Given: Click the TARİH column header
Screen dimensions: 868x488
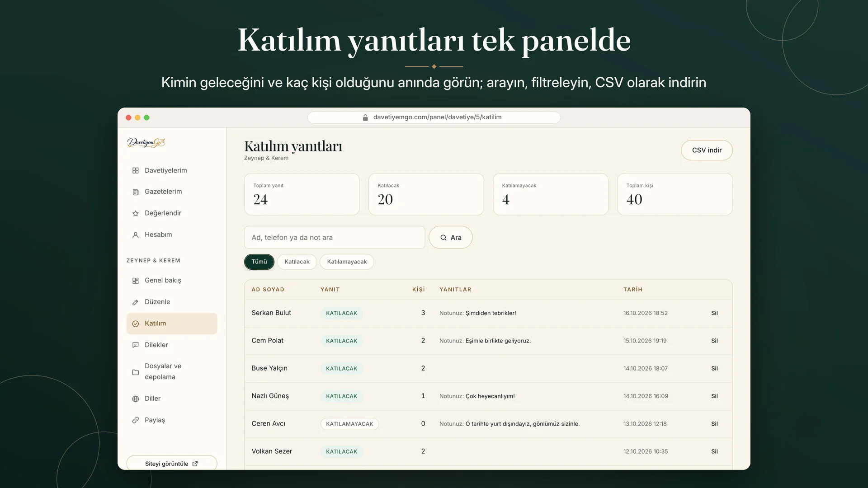Looking at the screenshot, I should [x=632, y=290].
